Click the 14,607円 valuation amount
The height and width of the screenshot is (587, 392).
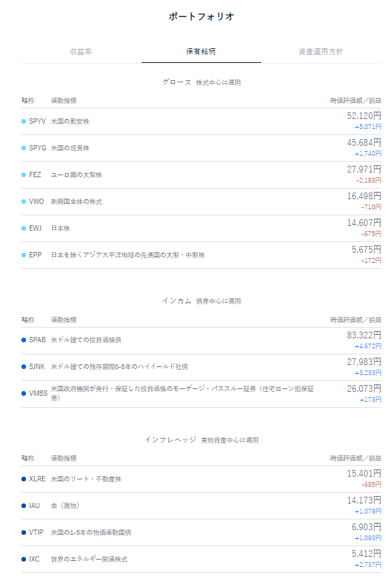click(364, 223)
